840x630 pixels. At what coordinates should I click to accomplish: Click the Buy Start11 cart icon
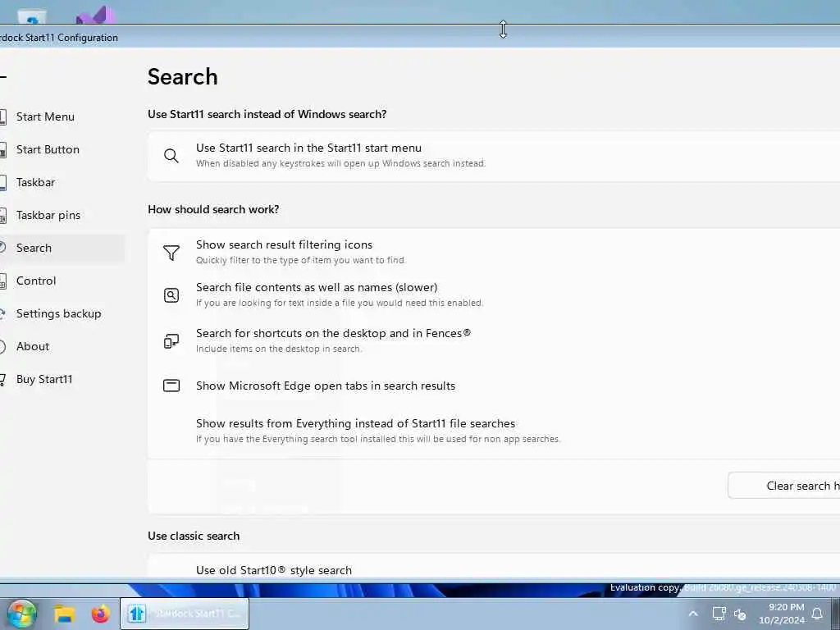click(x=2, y=379)
